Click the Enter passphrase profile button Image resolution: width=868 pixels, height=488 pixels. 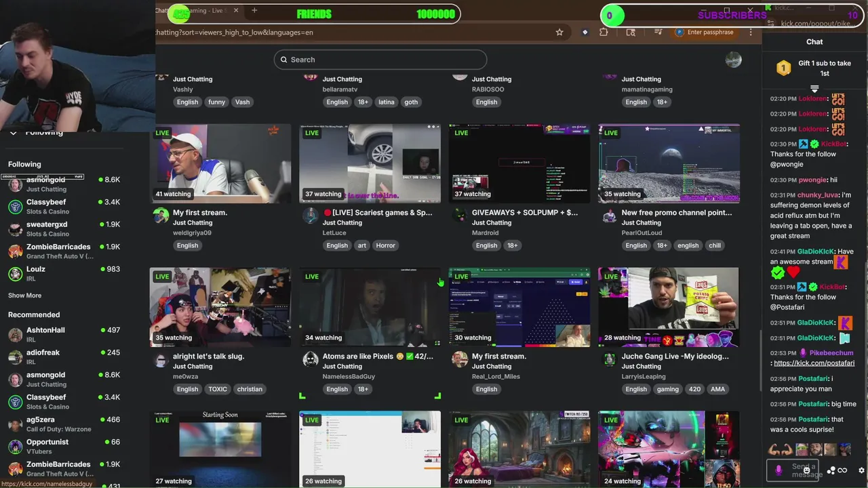[x=704, y=32]
